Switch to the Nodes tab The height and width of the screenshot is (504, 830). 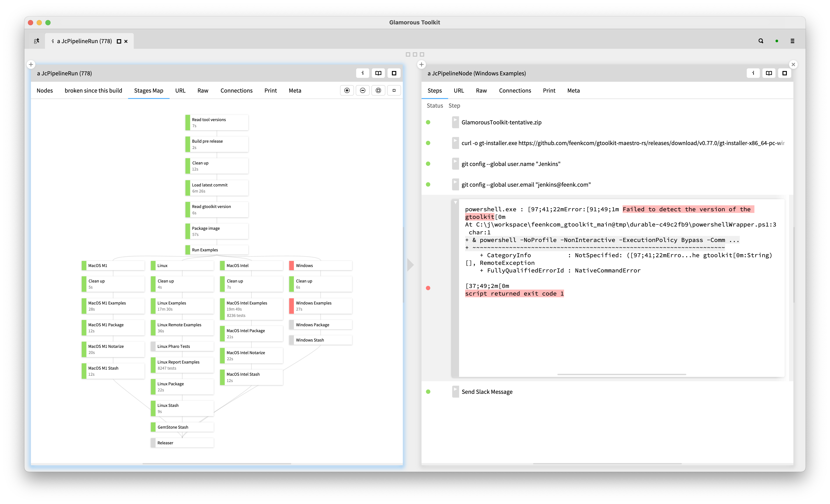click(x=45, y=91)
